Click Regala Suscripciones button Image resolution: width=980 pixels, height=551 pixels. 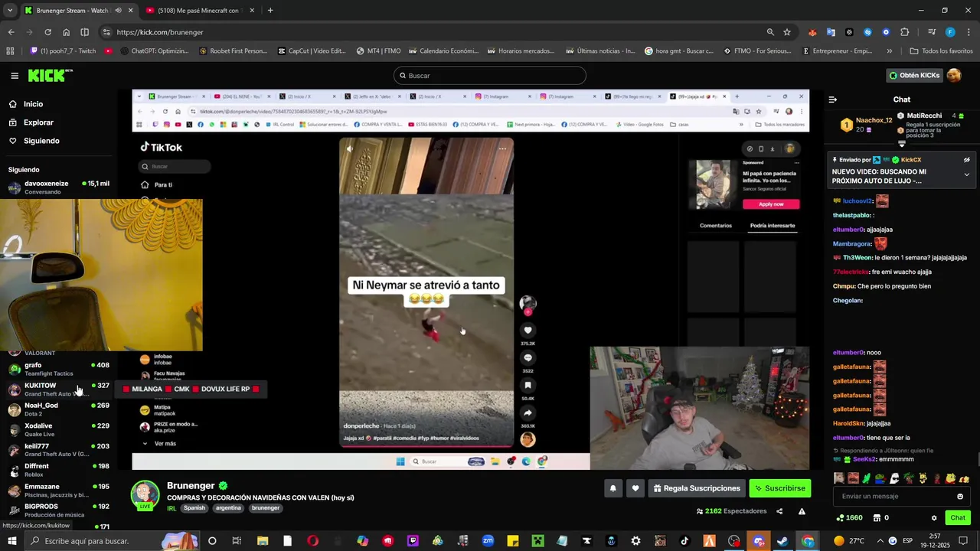[x=696, y=488]
